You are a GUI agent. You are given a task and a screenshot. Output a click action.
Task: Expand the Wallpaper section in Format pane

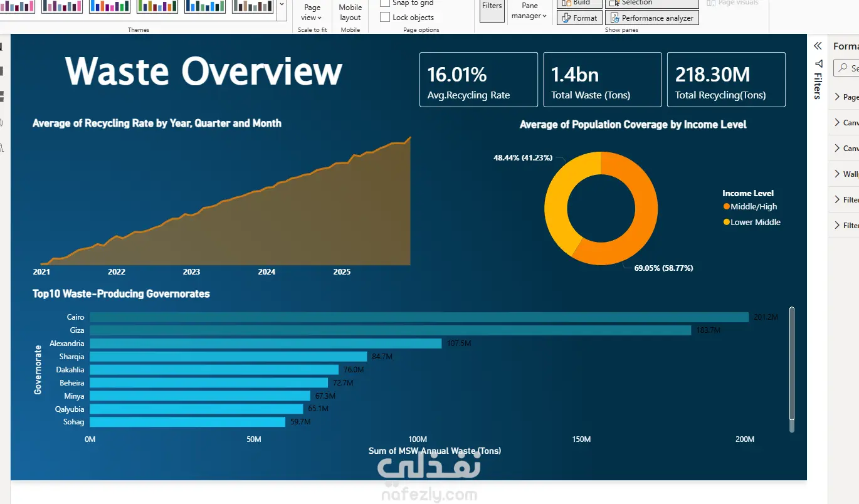click(843, 174)
